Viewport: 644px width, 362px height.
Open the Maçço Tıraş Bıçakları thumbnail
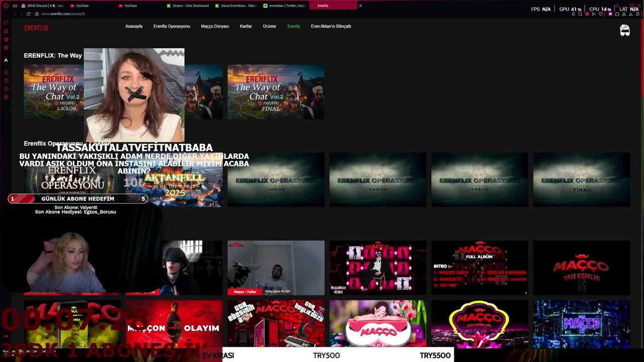[582, 267]
